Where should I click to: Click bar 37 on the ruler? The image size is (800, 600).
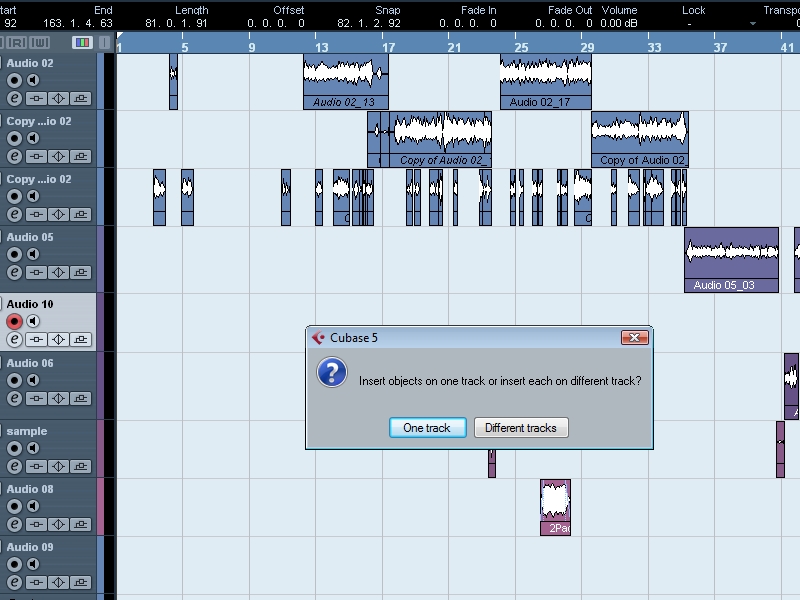pyautogui.click(x=720, y=47)
